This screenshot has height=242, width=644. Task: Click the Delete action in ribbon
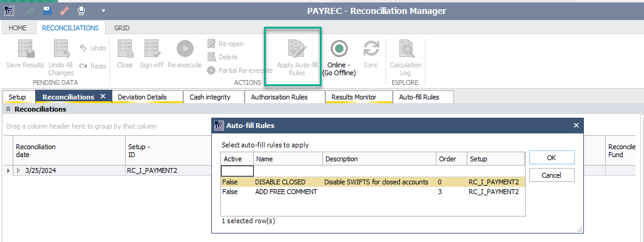coord(223,57)
